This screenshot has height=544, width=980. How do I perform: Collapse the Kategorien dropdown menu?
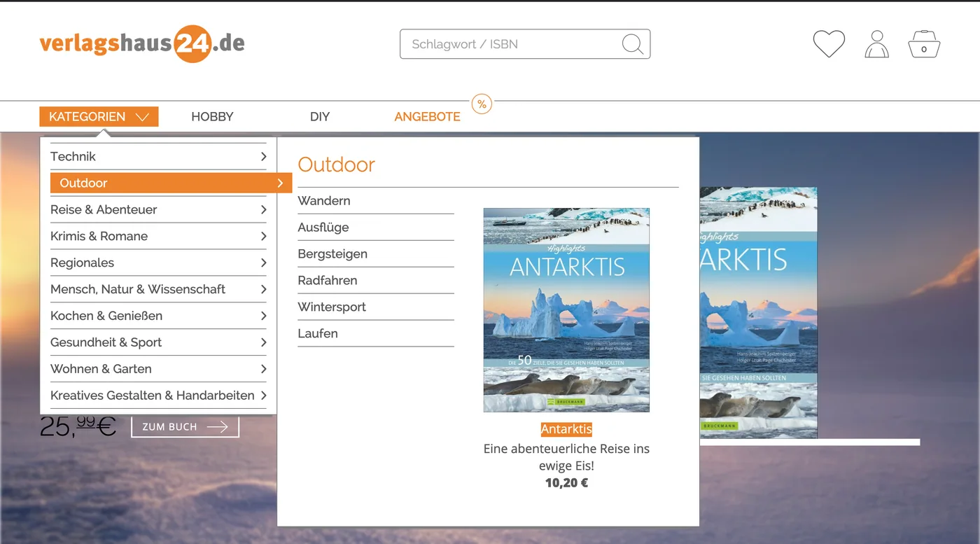coord(99,117)
